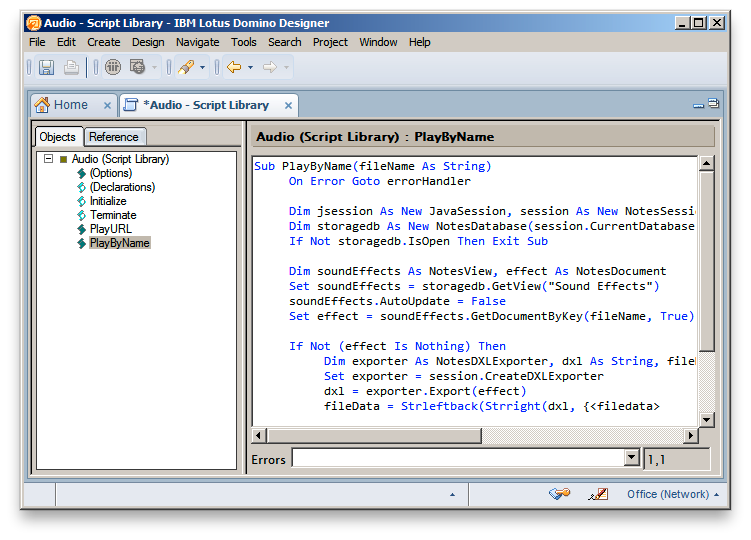The width and height of the screenshot is (751, 540).
Task: Switch to the Home tab
Action: click(x=60, y=105)
